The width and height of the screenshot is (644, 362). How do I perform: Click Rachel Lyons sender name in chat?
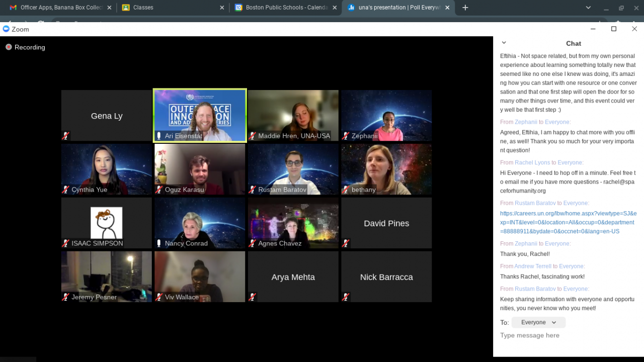click(532, 162)
